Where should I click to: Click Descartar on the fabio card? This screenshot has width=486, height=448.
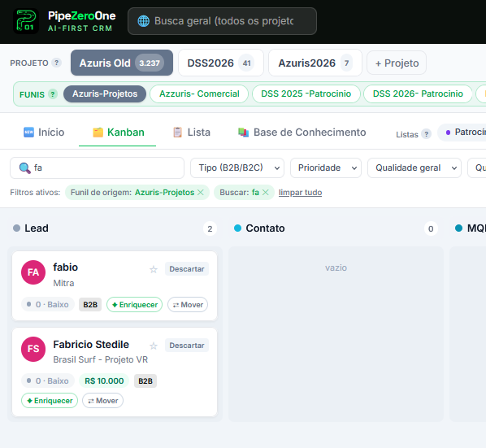point(187,269)
